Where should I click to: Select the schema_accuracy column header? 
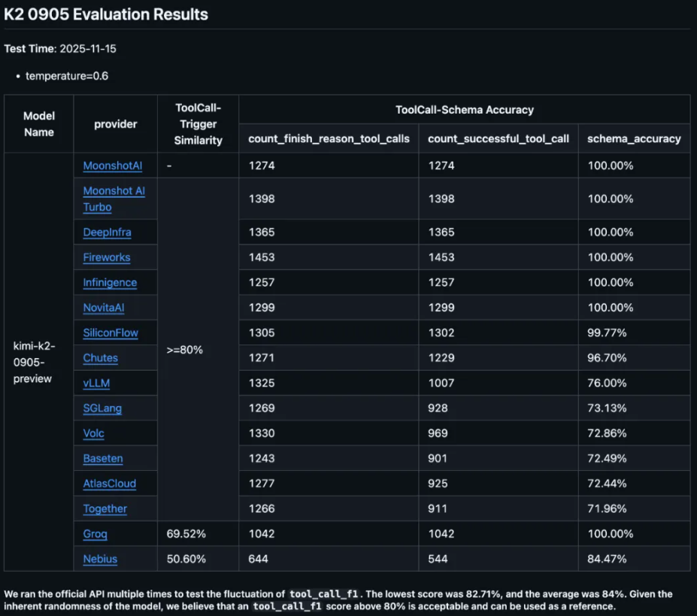[x=634, y=138]
